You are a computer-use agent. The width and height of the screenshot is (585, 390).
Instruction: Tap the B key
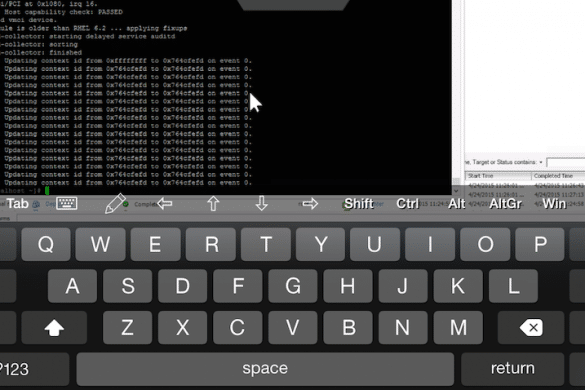348,328
